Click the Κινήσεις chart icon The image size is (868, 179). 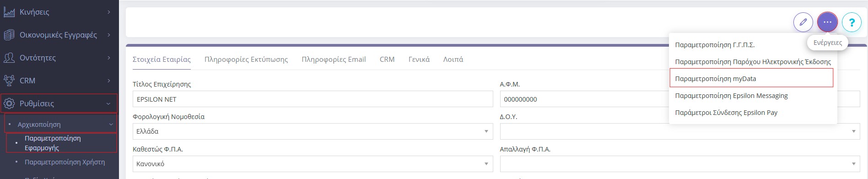[x=9, y=12]
